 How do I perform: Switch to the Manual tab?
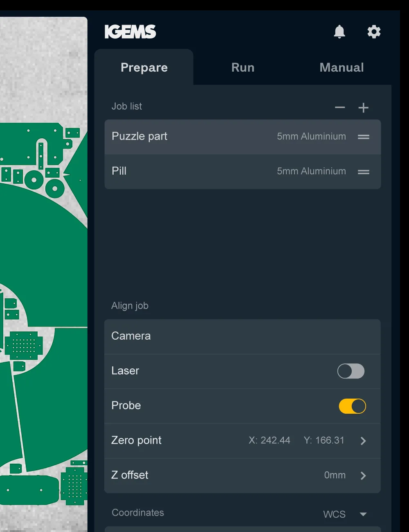click(342, 68)
